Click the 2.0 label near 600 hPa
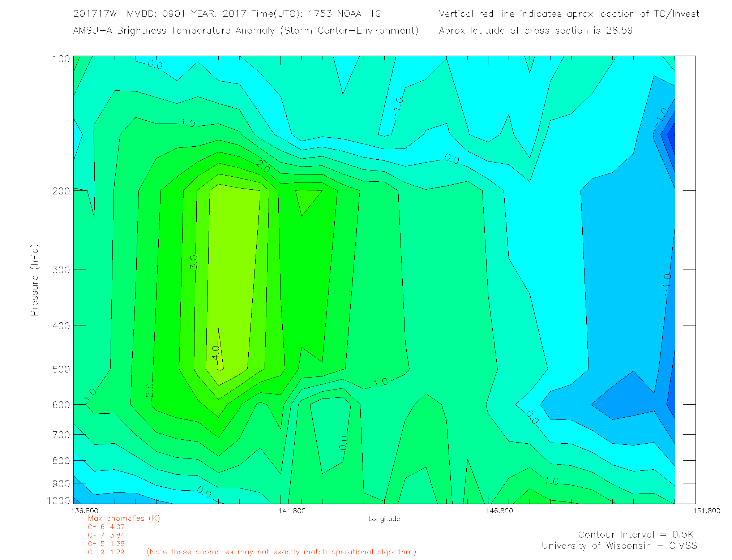732x560 pixels. [x=150, y=390]
